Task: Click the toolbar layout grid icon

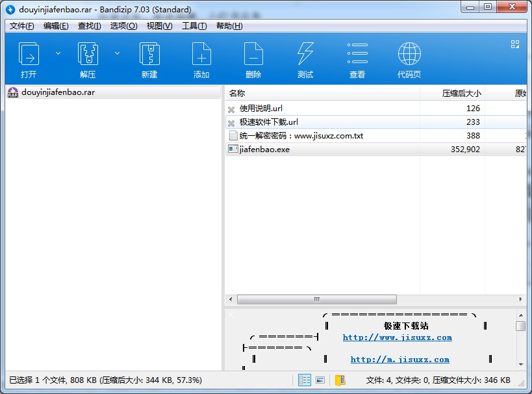Action: [x=515, y=44]
